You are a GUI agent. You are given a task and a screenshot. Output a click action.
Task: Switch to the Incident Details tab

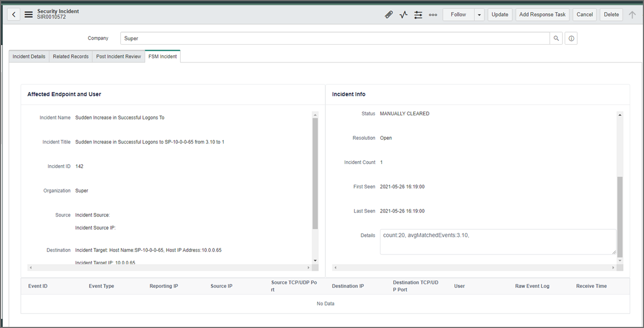[29, 56]
